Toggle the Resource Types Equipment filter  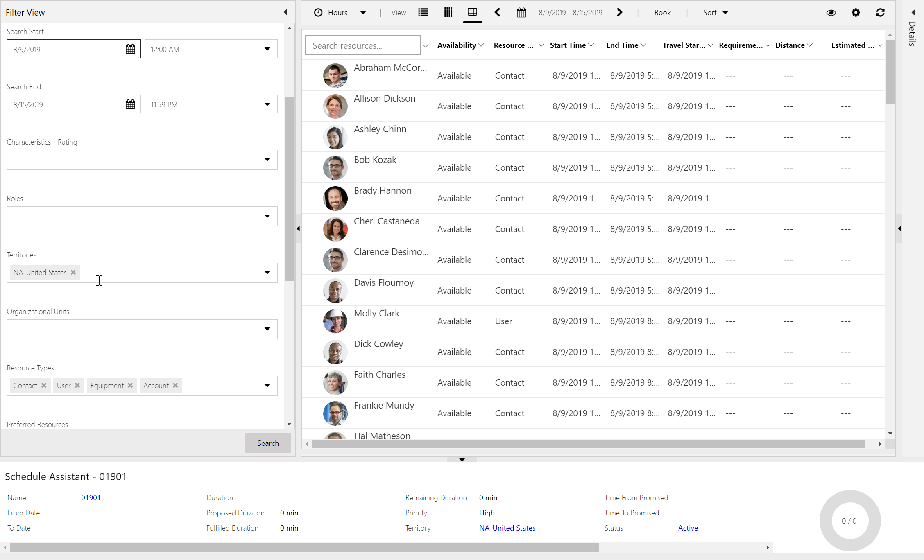coord(130,385)
